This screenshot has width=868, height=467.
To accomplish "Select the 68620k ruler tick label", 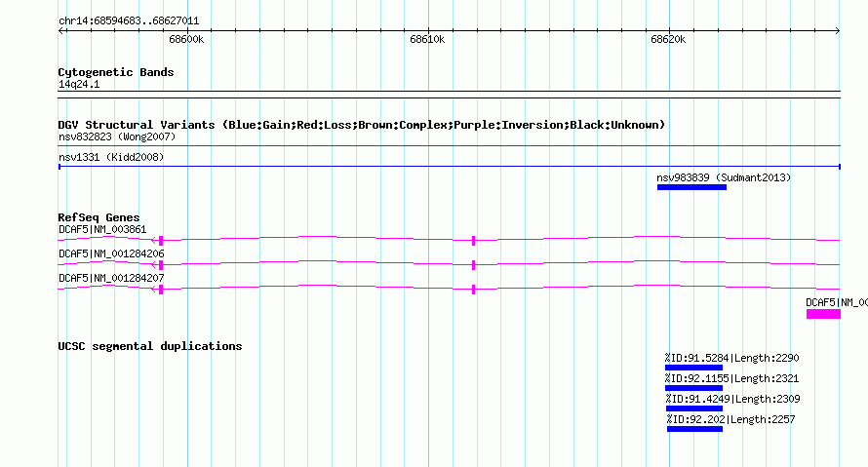I will (668, 39).
